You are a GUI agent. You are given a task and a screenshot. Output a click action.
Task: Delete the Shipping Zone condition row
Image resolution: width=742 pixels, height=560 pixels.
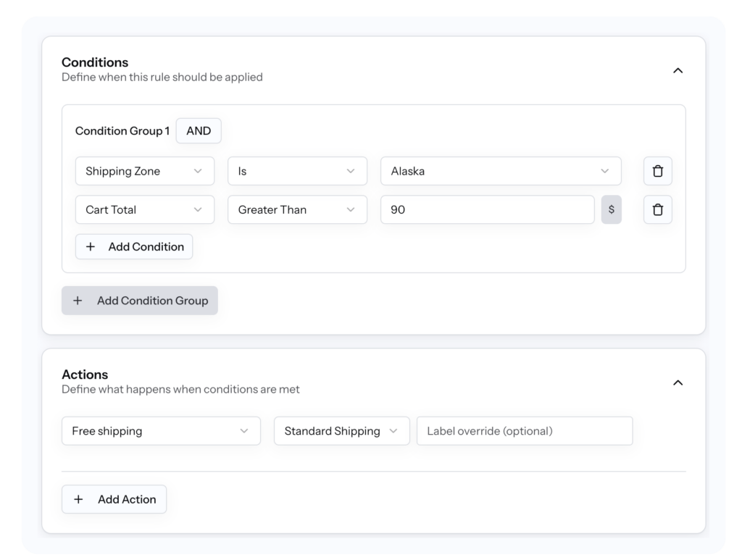coord(657,171)
